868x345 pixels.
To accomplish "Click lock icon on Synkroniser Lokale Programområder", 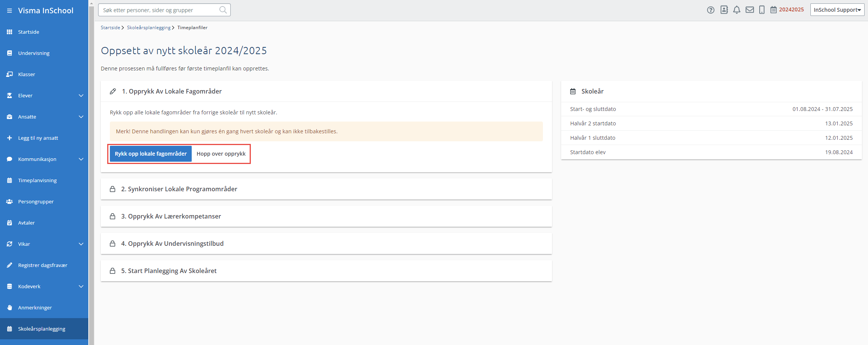I will pyautogui.click(x=113, y=189).
